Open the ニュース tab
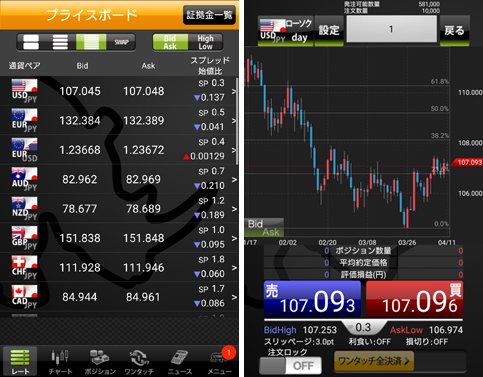Image resolution: width=483 pixels, height=377 pixels. pyautogui.click(x=180, y=362)
